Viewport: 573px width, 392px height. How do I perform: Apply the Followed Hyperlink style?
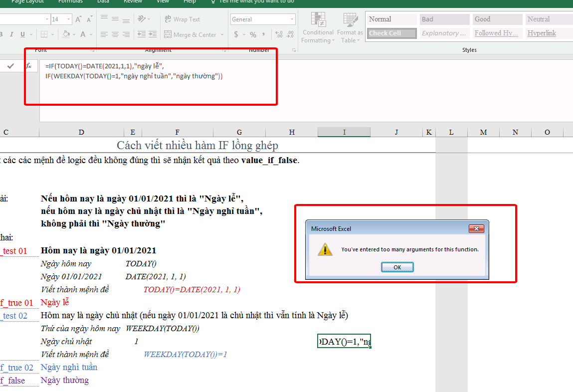point(497,33)
